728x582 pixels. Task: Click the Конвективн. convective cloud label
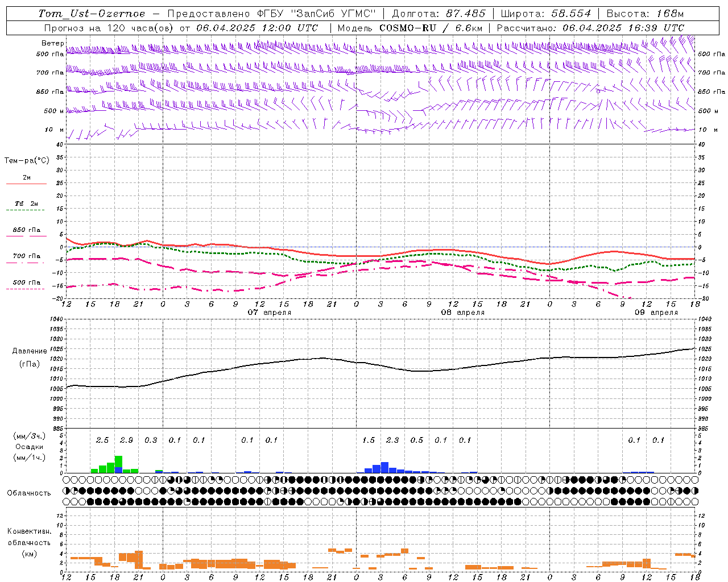tap(30, 531)
